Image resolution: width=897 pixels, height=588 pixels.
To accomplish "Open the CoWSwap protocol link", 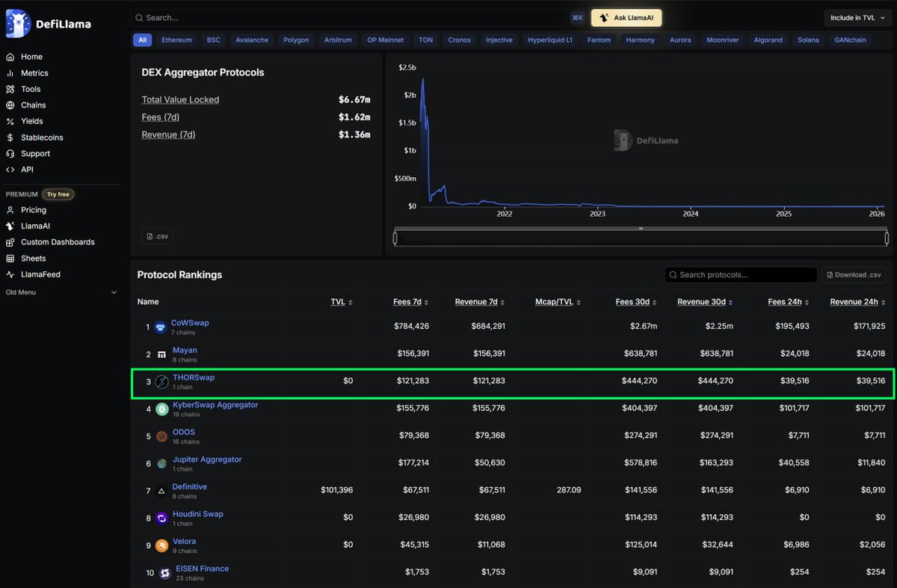I will click(190, 323).
